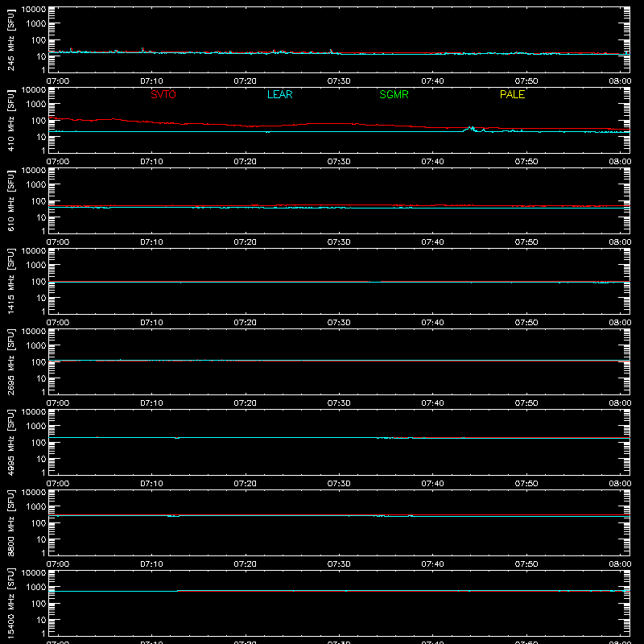The image size is (644, 644).
Task: Select the 8800 MHz [SFU] axis title
Action: 11,522
